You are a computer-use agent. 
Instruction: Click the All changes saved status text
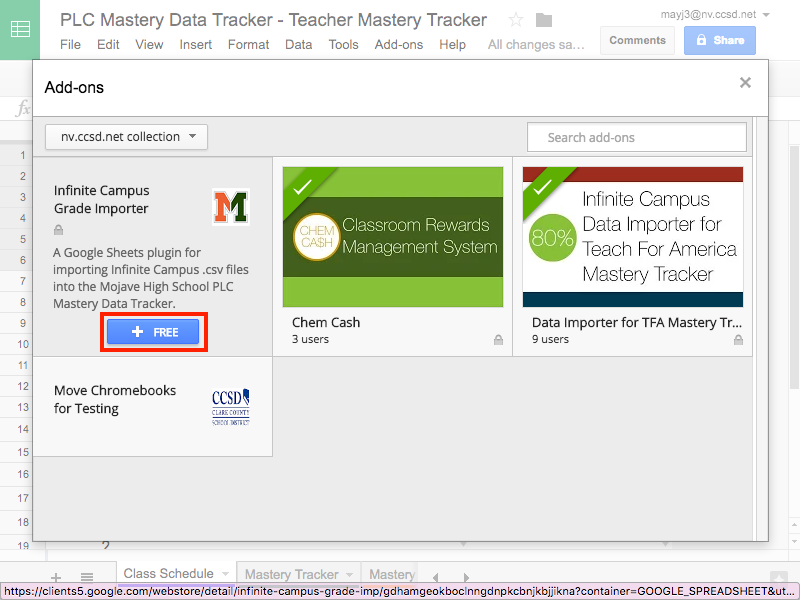(536, 45)
